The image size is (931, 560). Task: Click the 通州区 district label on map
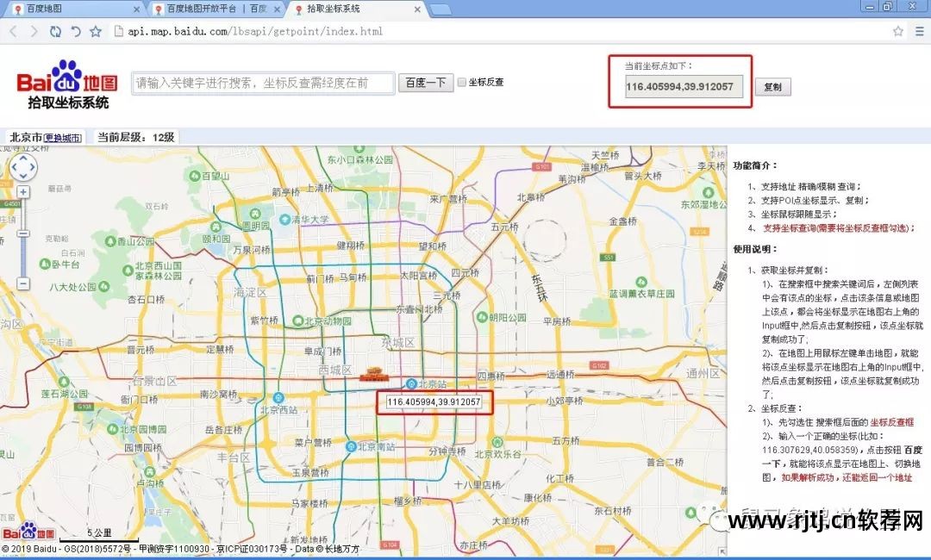click(x=703, y=373)
